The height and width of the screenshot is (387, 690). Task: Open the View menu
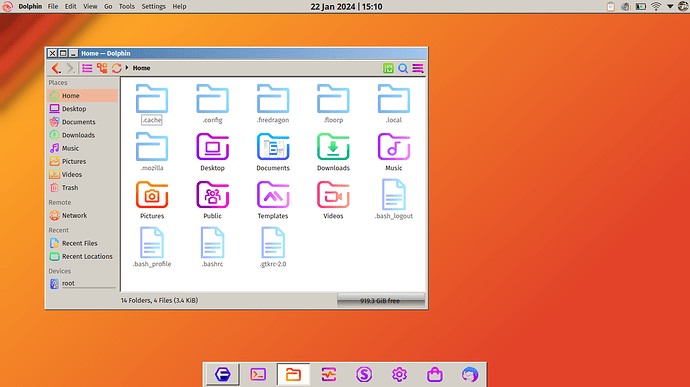pos(90,7)
